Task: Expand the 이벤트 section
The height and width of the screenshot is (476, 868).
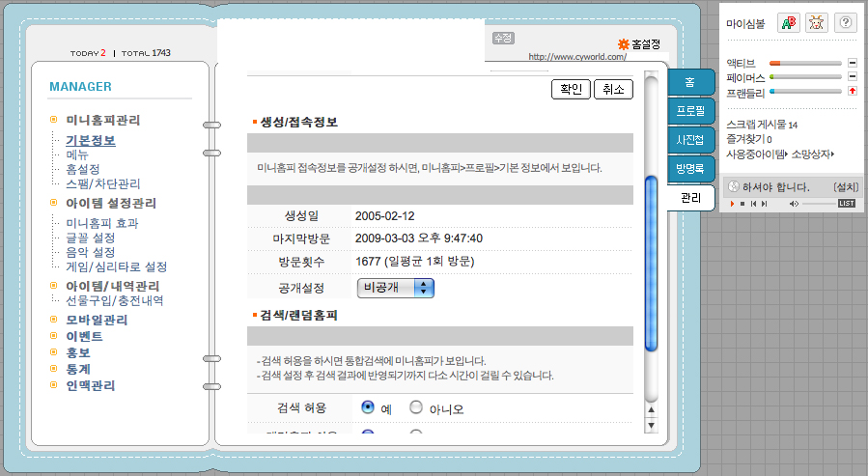Action: [x=84, y=336]
